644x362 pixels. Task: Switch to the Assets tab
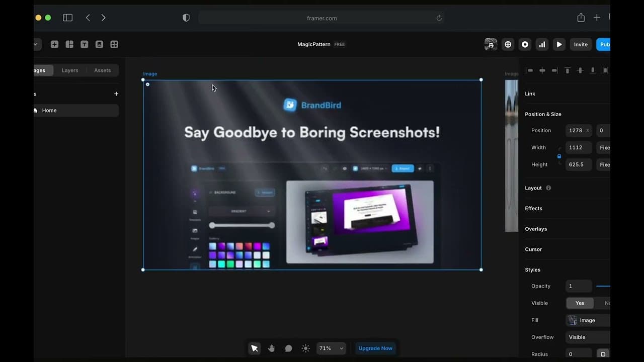pyautogui.click(x=102, y=70)
